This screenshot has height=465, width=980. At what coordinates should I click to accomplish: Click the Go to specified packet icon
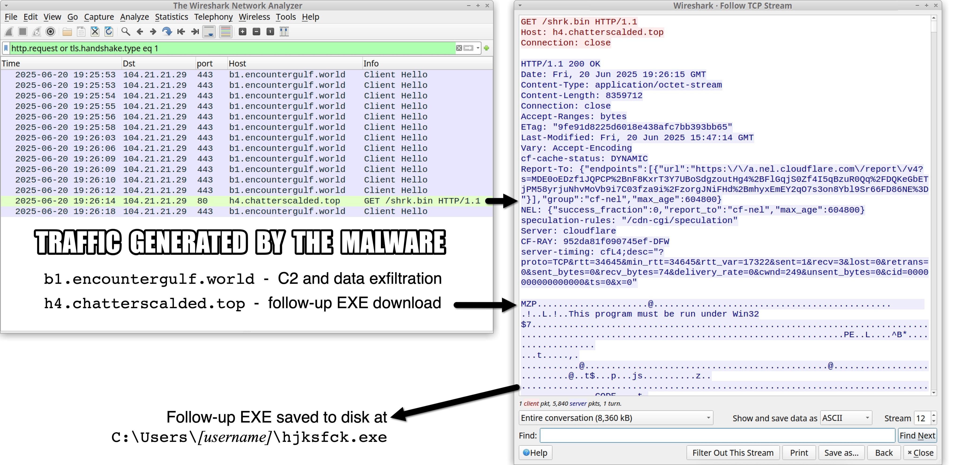[167, 32]
